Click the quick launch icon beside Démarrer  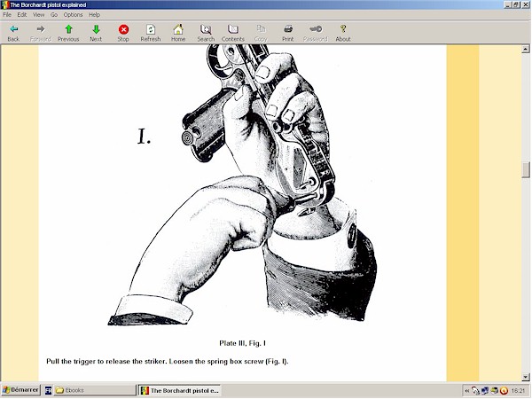[48, 390]
